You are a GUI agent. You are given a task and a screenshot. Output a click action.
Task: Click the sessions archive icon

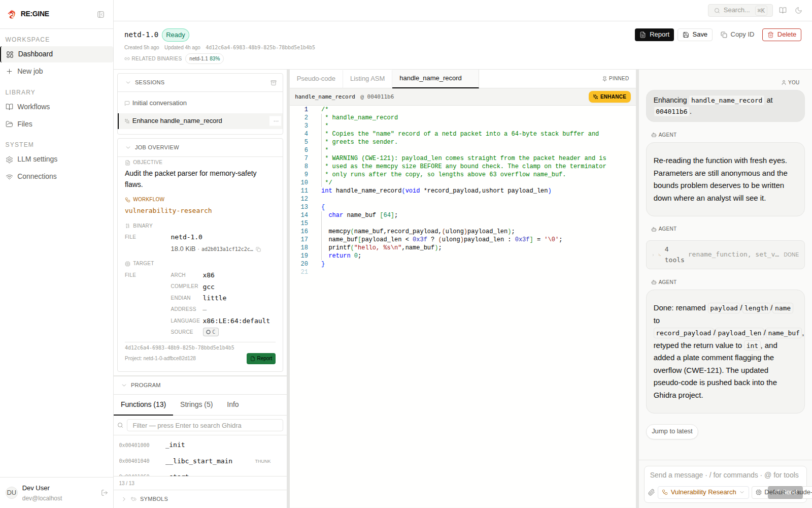pos(274,82)
